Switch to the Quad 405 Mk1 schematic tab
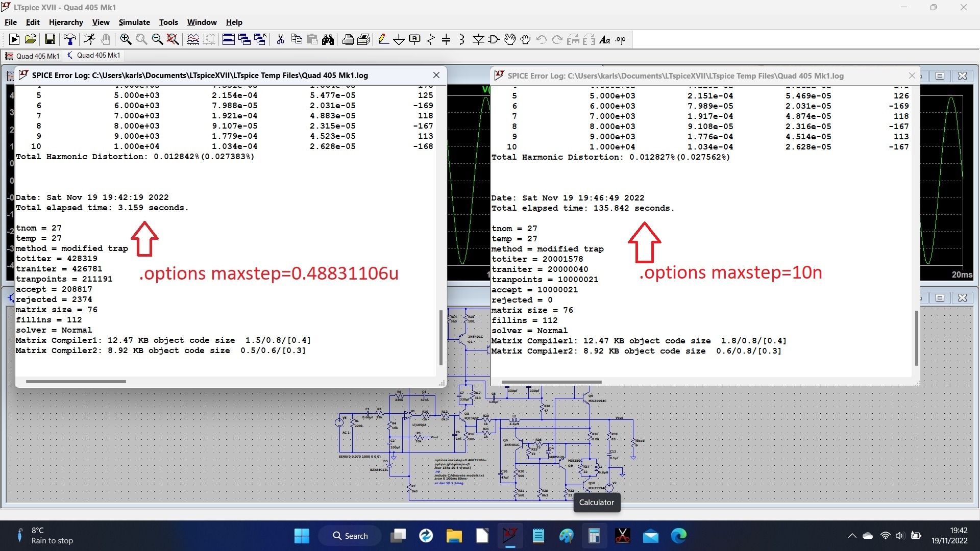This screenshot has width=980, height=551. point(94,55)
